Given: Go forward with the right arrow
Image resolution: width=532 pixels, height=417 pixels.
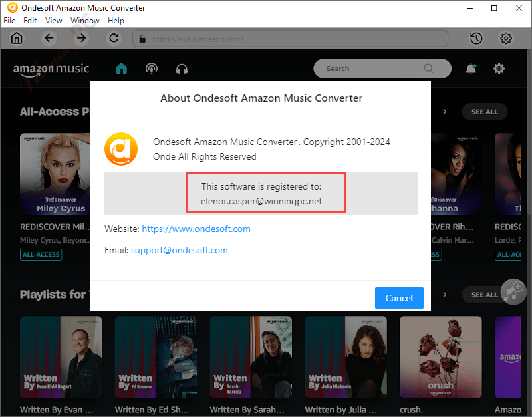Looking at the screenshot, I should (x=81, y=38).
